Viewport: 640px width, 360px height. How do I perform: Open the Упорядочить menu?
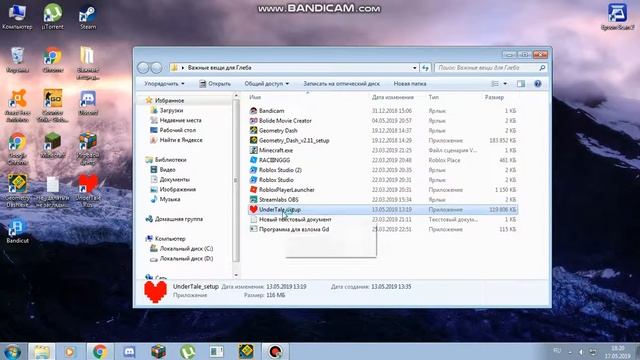coord(164,84)
